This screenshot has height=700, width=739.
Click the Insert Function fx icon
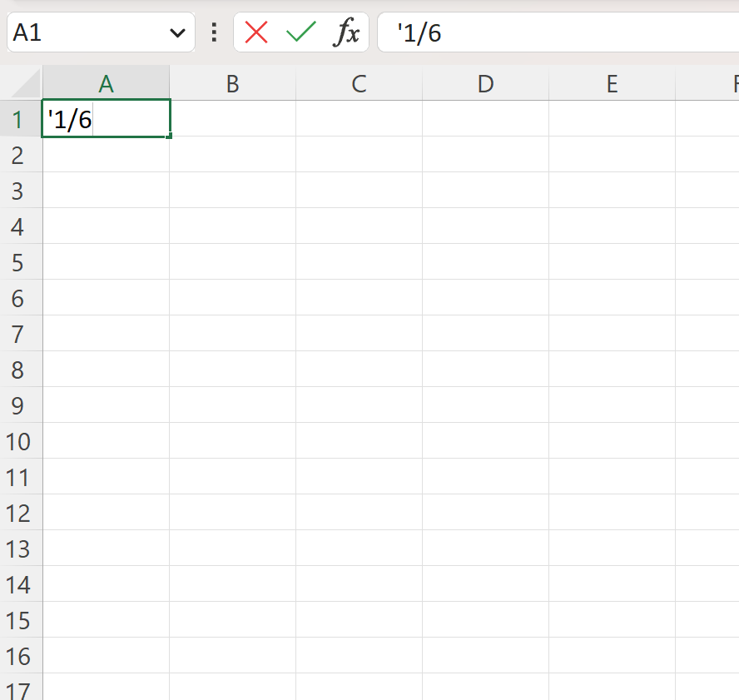click(x=348, y=32)
